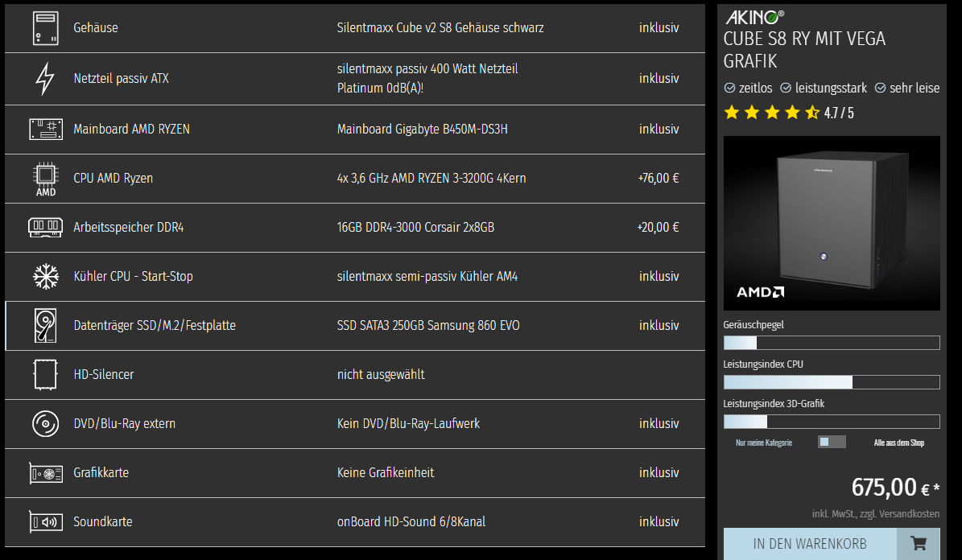Click the nicht ausgewählt text
Viewport: 962px width, 560px height.
tap(381, 374)
